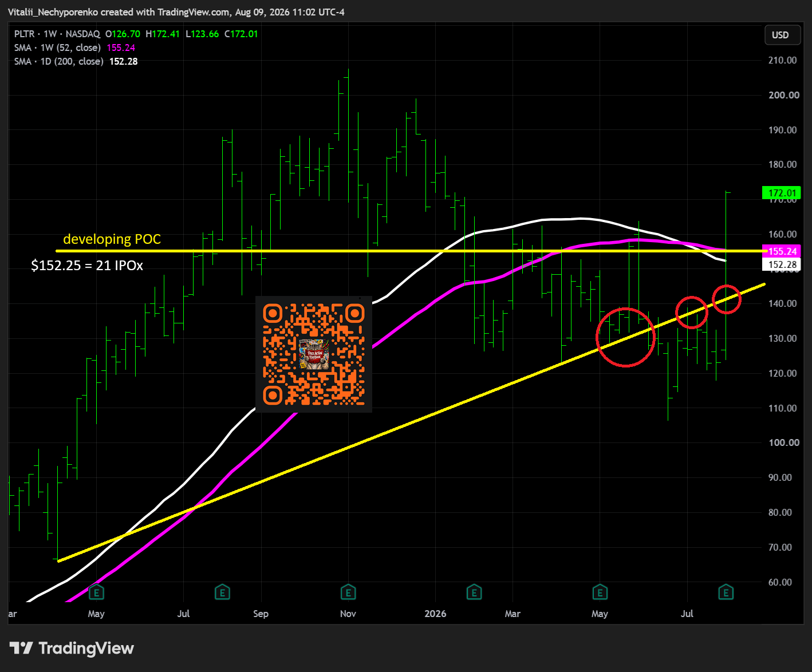This screenshot has width=812, height=672.
Task: Select the '$152.25 = 21 IPOx' annotation
Action: tap(87, 265)
